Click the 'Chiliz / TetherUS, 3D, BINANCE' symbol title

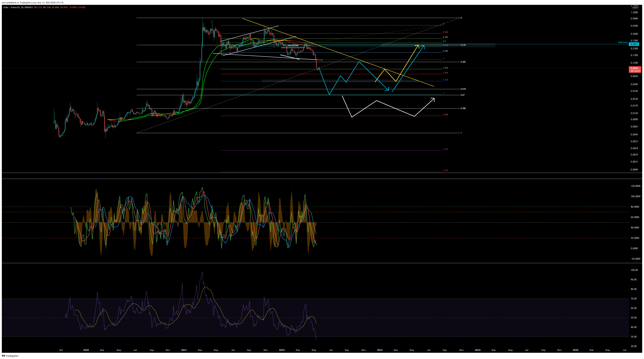pos(18,7)
